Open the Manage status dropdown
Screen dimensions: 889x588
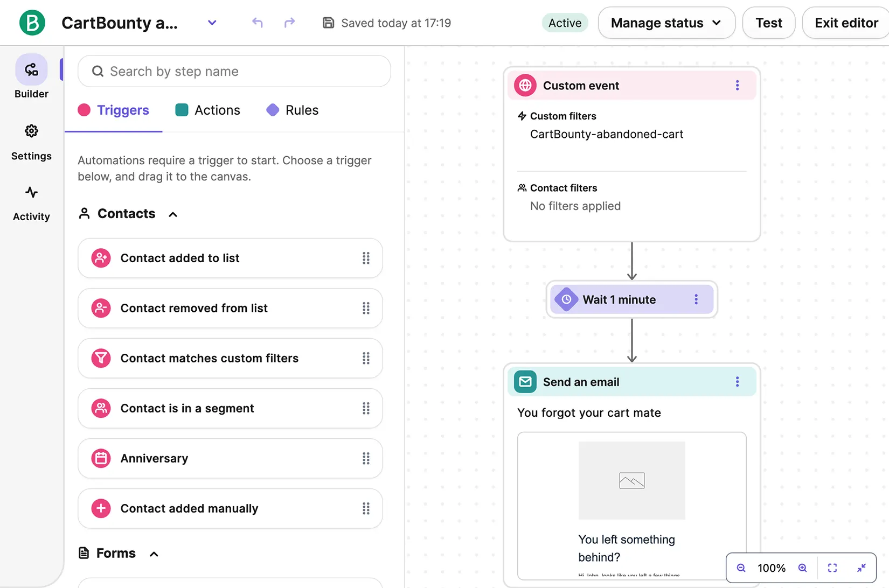(x=666, y=23)
